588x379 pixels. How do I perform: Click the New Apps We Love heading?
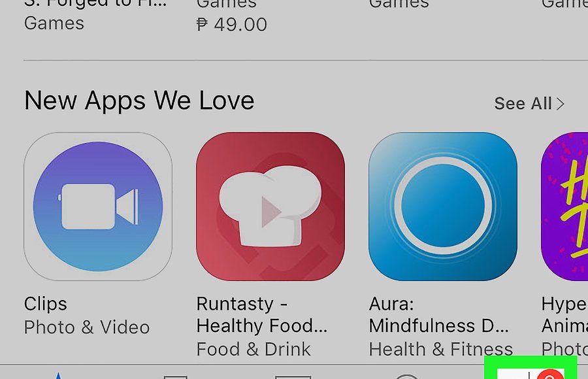pos(139,101)
